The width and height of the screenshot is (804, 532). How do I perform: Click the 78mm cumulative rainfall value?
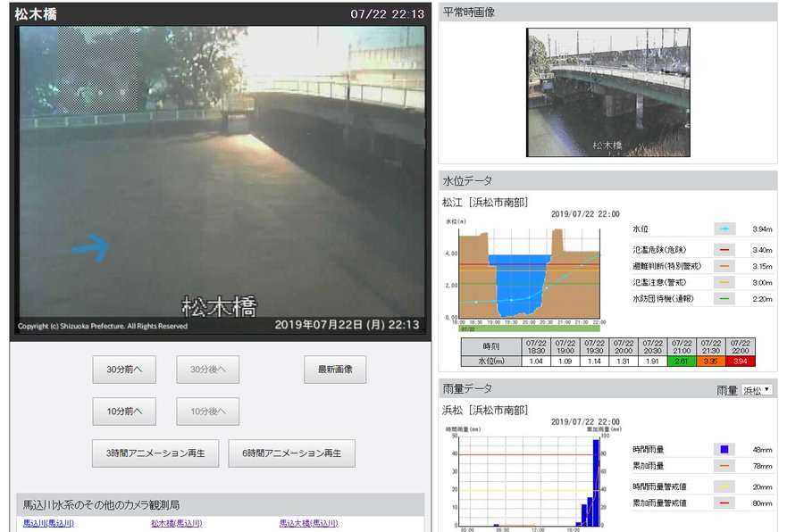pyautogui.click(x=762, y=467)
